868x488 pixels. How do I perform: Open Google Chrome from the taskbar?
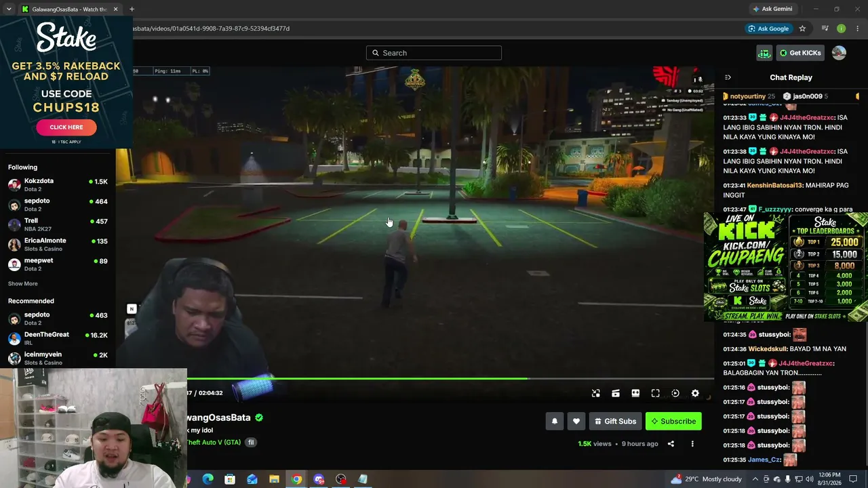(x=296, y=479)
